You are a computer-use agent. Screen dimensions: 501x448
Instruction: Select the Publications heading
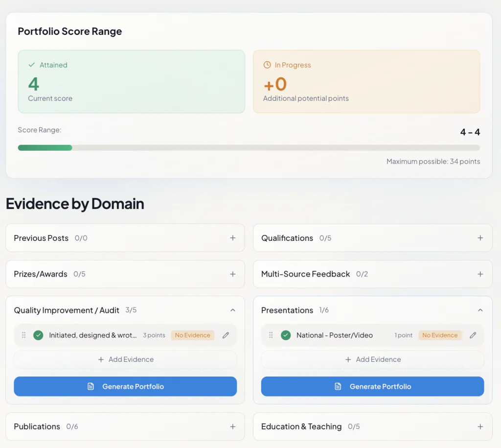(x=37, y=426)
